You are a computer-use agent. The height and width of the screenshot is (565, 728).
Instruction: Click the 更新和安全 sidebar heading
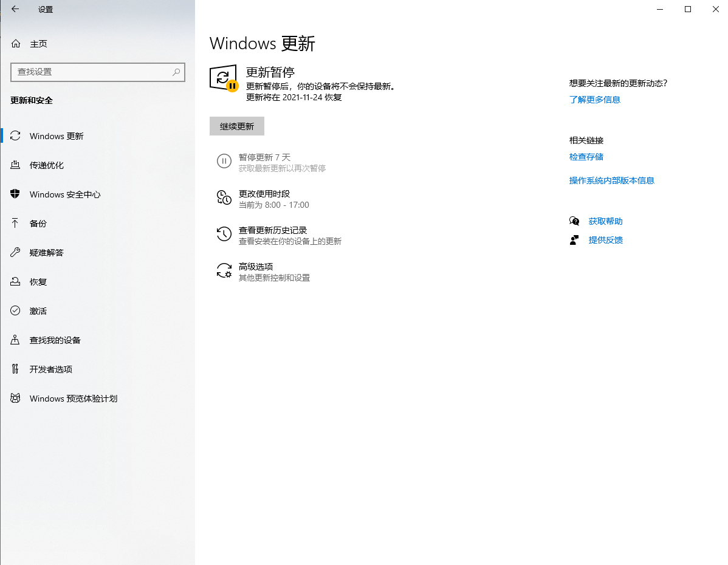(x=32, y=100)
